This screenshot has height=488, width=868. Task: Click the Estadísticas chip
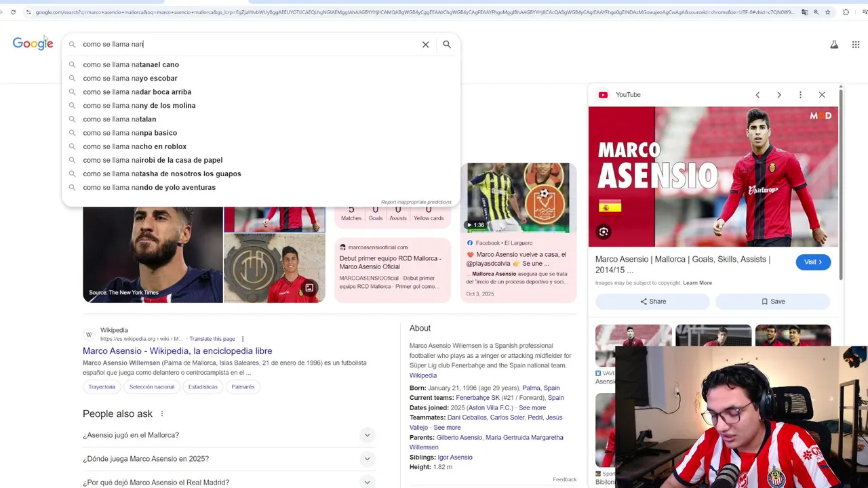click(203, 387)
